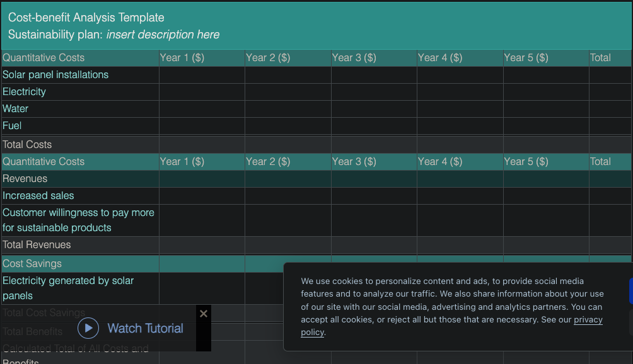Select the Revenues row label cell
The width and height of the screenshot is (633, 364).
(x=25, y=179)
